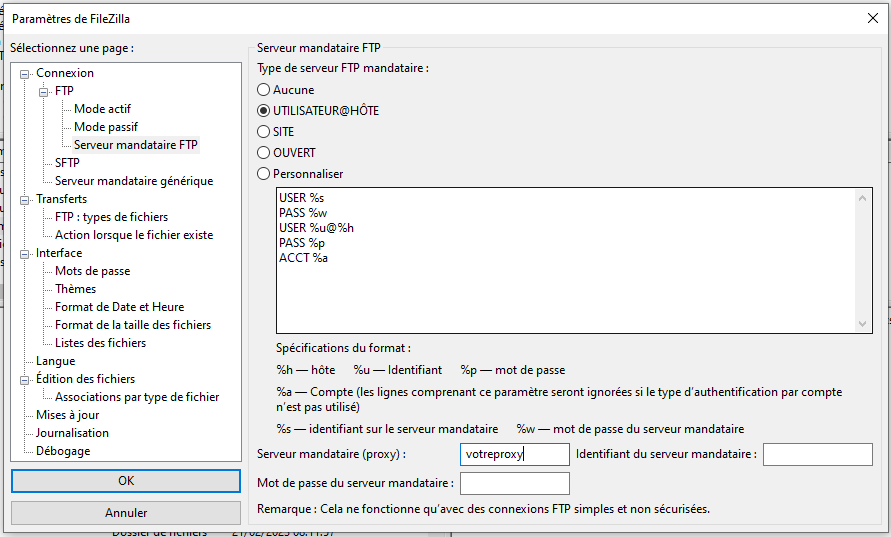The height and width of the screenshot is (537, 891).
Task: Open the Langue settings page
Action: click(x=55, y=361)
